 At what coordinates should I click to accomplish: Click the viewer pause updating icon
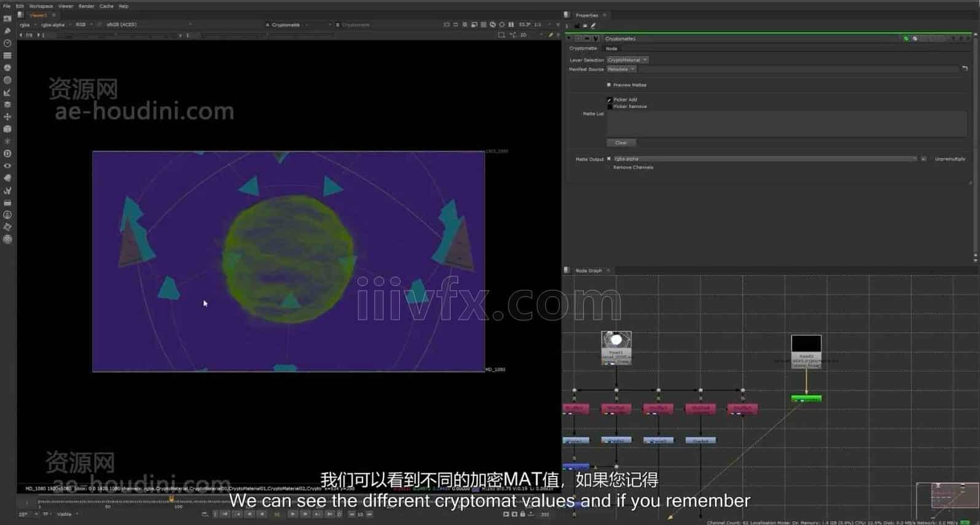[511, 25]
